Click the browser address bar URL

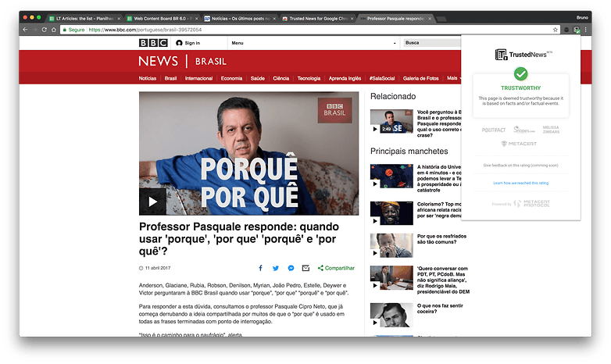click(145, 30)
